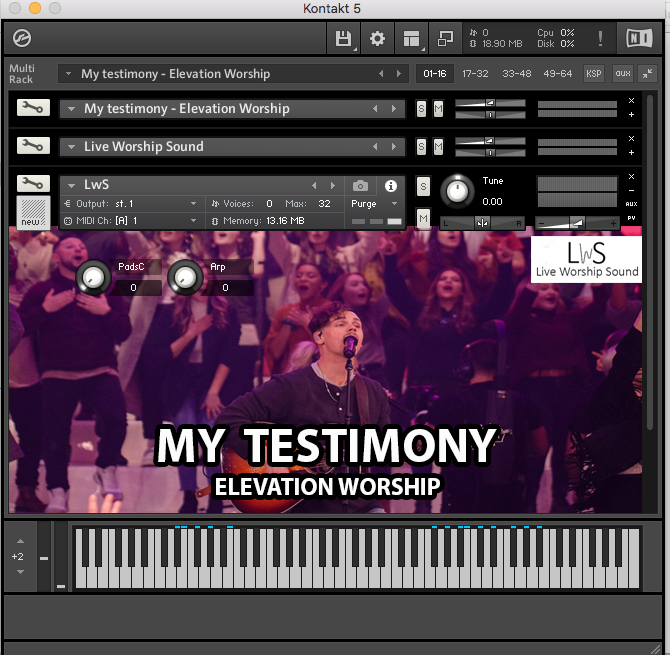Click the Max voices value 32
The height and width of the screenshot is (655, 670).
[324, 204]
